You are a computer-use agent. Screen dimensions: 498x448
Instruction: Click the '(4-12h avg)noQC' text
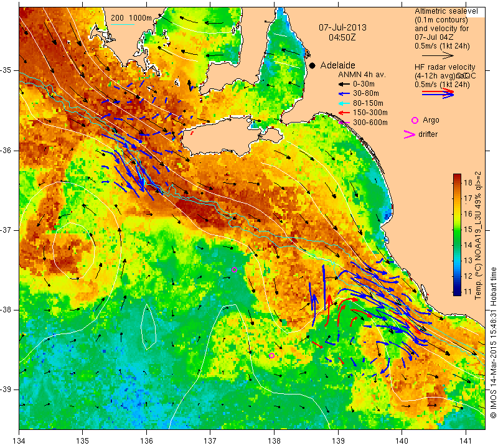[x=445, y=76]
